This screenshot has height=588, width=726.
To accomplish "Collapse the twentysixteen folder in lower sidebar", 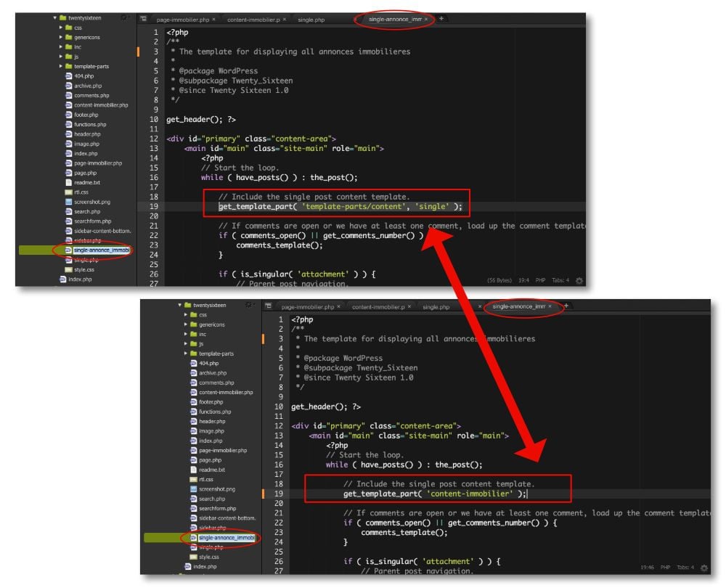I will 180,306.
